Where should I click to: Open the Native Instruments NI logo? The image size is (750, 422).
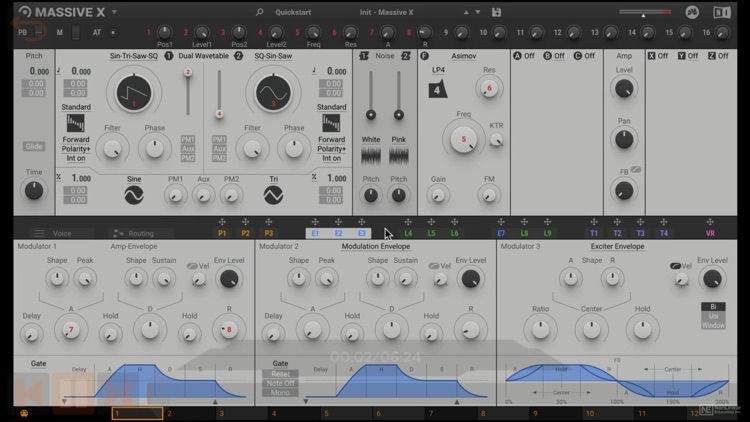pos(722,12)
